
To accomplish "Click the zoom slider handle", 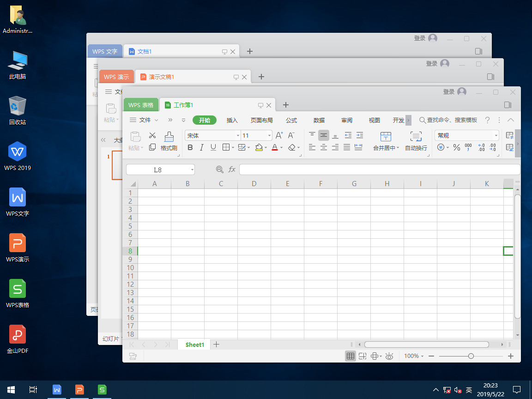I will coord(471,356).
